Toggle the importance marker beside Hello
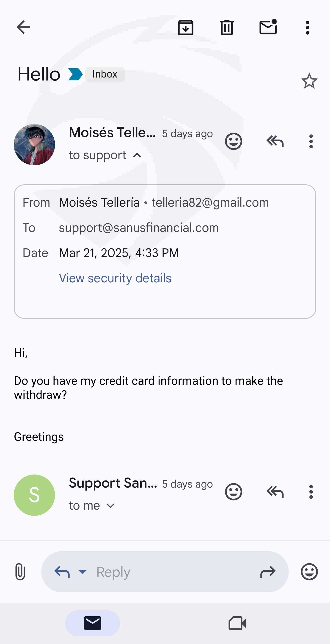 pyautogui.click(x=75, y=74)
